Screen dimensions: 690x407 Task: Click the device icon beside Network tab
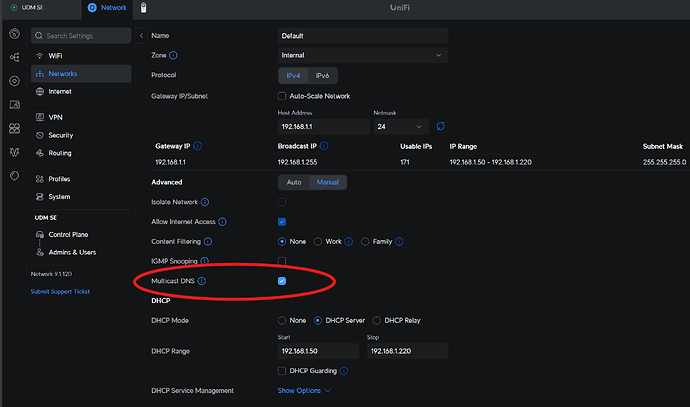tap(143, 7)
